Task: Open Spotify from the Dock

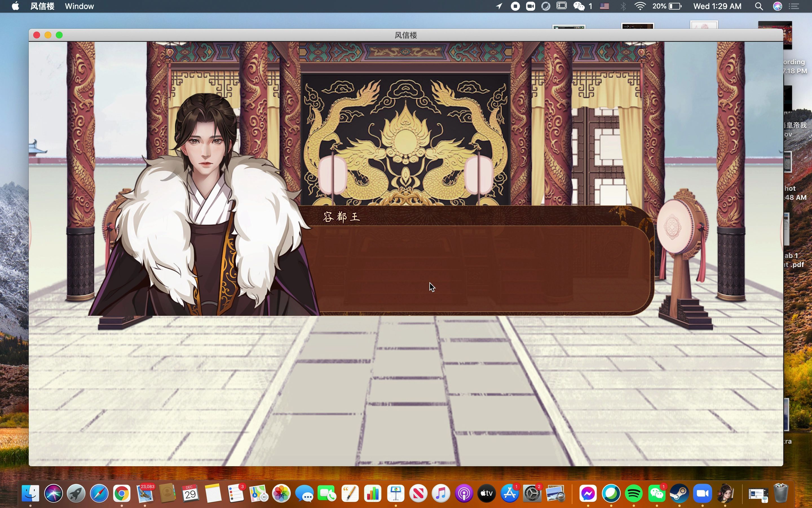Action: pos(634,493)
